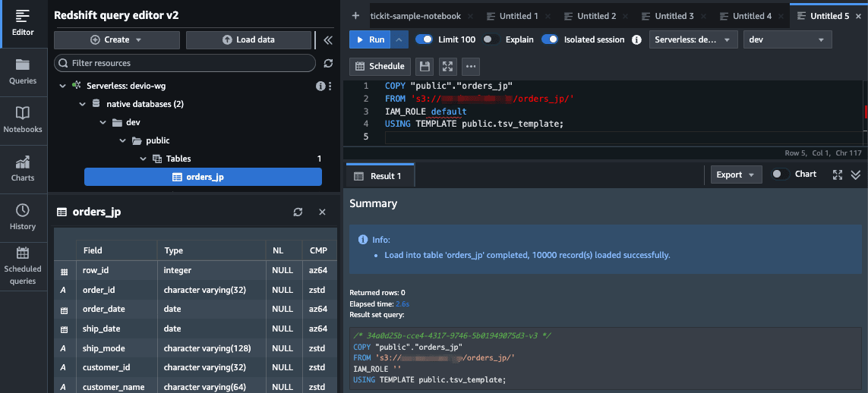Click the order_date field row
The image size is (868, 393).
pos(195,309)
